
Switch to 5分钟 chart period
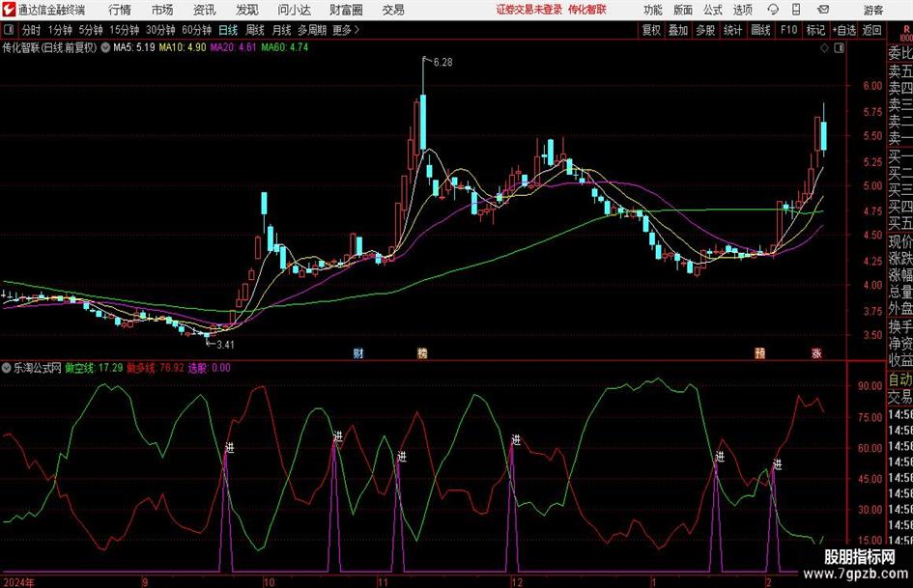(90, 30)
